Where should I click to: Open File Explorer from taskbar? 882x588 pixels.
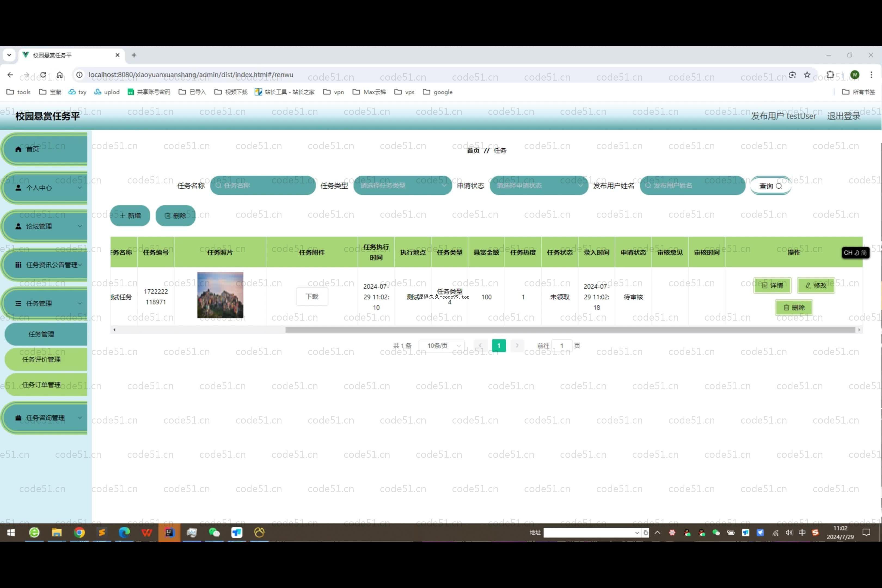coord(57,532)
